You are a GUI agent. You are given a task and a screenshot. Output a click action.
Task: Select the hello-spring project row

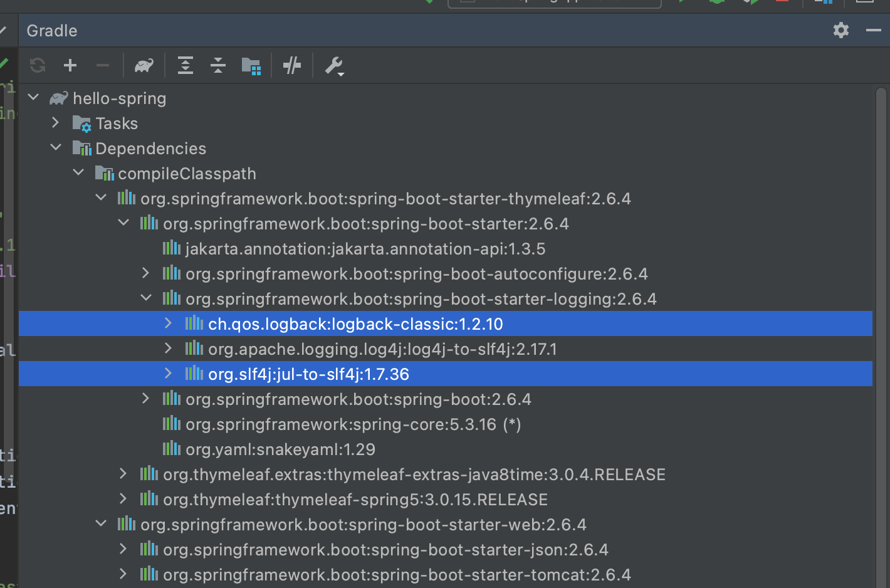click(x=446, y=98)
